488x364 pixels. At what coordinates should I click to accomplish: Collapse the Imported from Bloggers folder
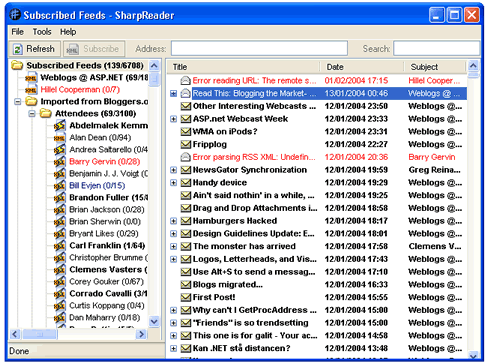pyautogui.click(x=18, y=101)
